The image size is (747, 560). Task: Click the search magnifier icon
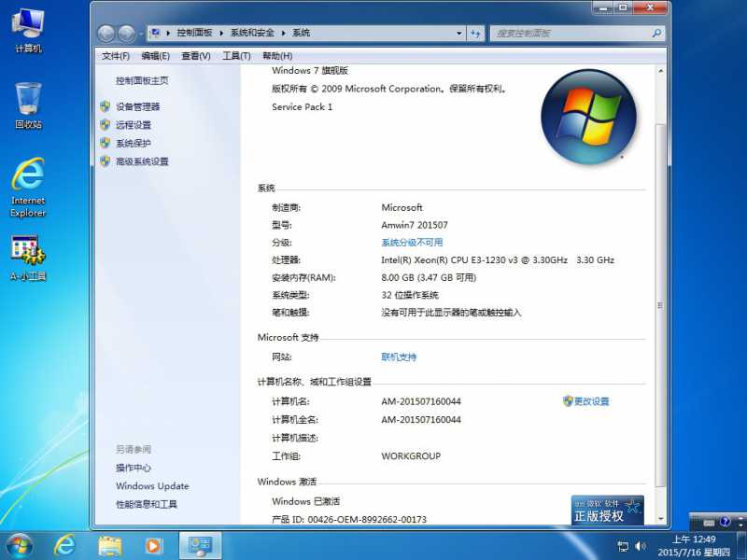coord(656,33)
